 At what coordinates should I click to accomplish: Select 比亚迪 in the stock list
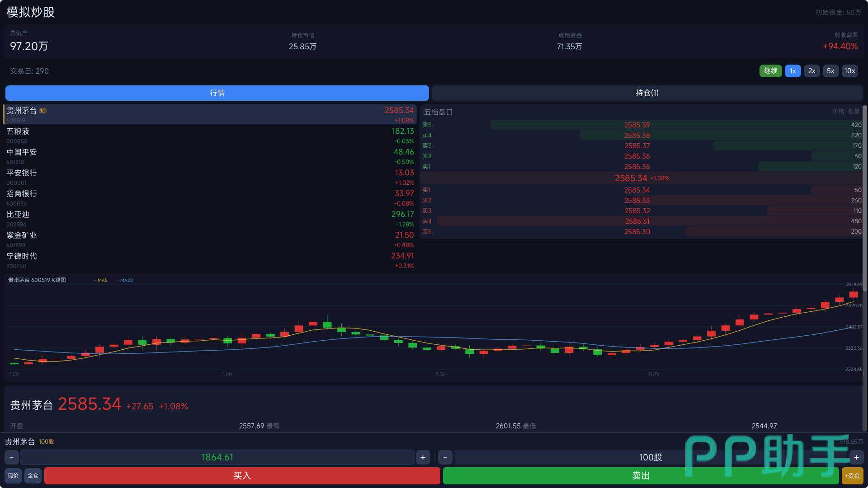pos(210,219)
